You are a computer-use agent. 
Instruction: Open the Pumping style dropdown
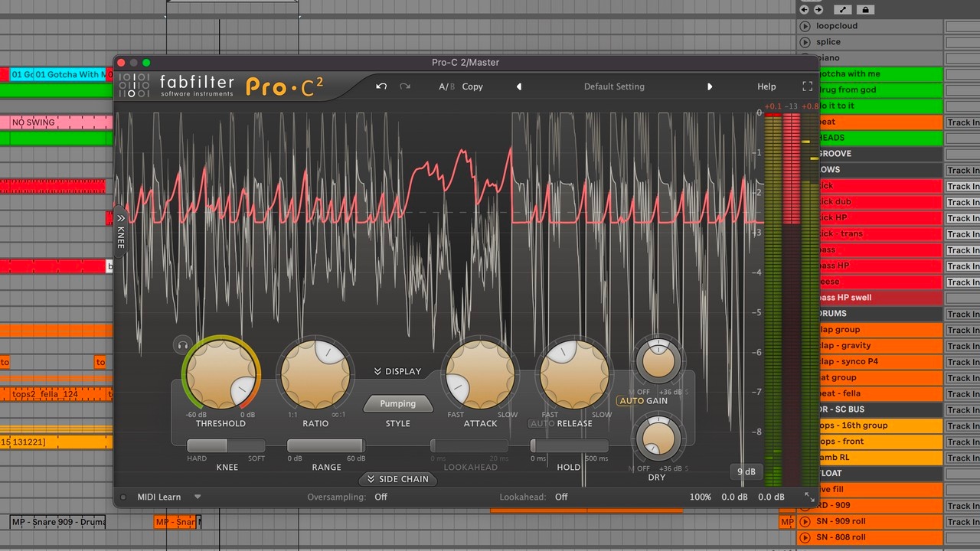pos(397,403)
